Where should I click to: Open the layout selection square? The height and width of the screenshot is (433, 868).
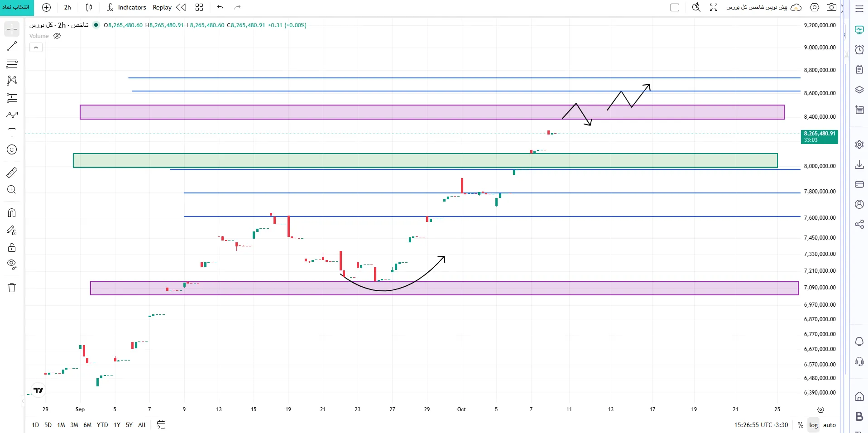[x=675, y=7]
